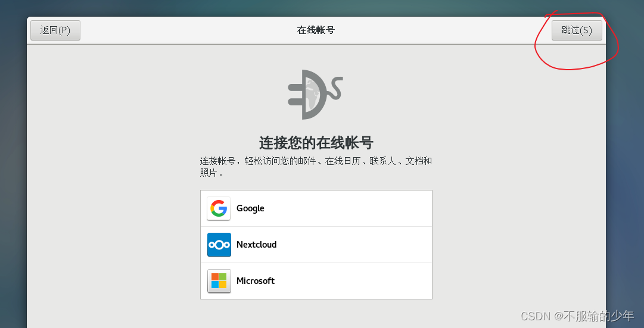This screenshot has height=328, width=644.
Task: Click the 在线帐号 window title
Action: click(x=316, y=30)
